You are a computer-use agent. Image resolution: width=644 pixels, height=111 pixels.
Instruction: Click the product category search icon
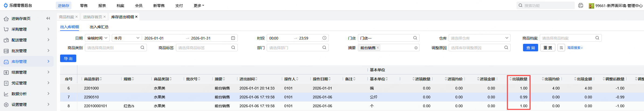point(142,48)
